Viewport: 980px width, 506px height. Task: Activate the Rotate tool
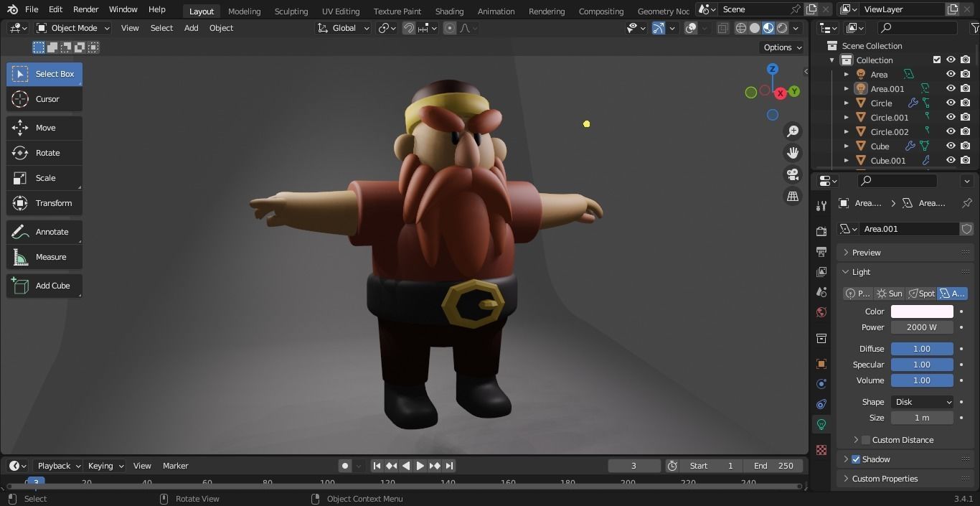coord(44,153)
